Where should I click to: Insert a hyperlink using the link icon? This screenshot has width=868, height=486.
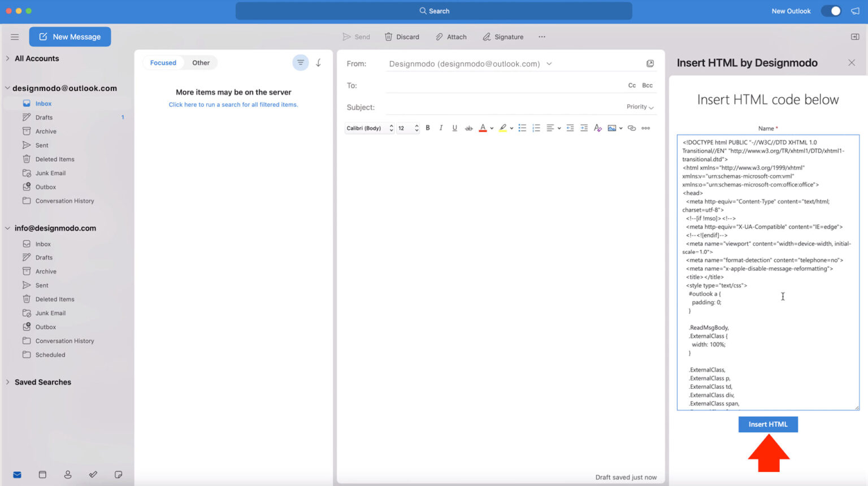pyautogui.click(x=632, y=128)
